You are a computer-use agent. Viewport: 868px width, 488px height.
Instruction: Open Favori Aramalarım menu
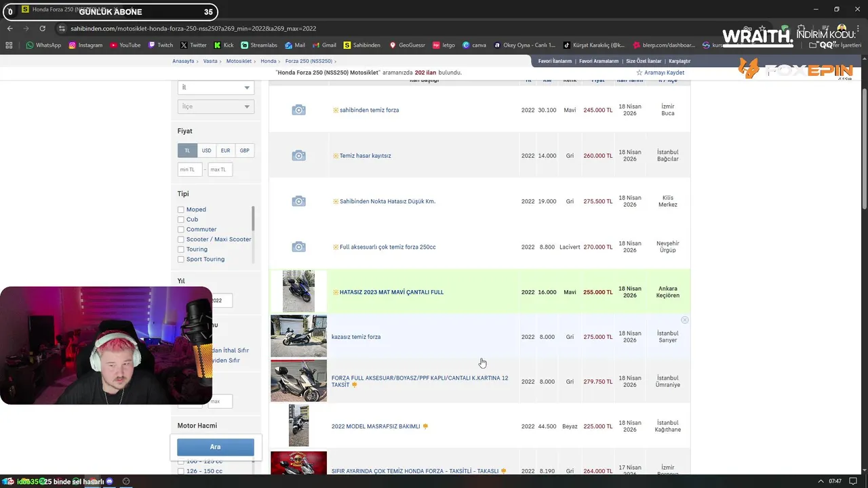click(x=599, y=61)
